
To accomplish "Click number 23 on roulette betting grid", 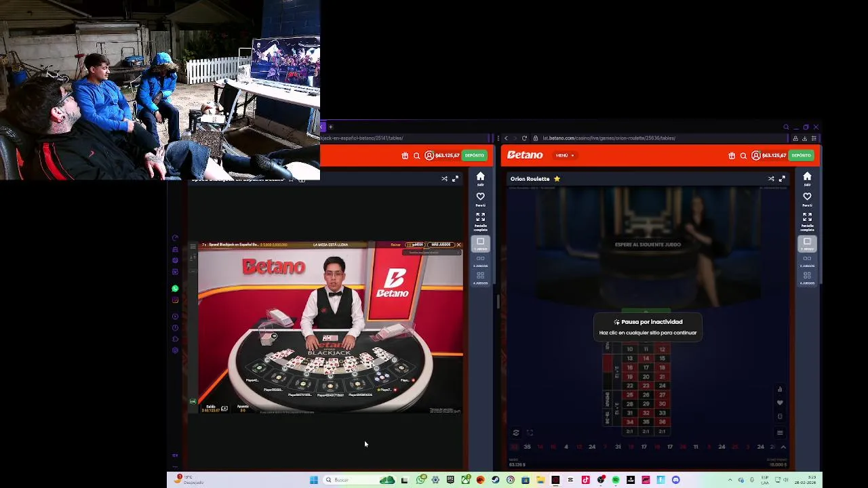I will (646, 386).
